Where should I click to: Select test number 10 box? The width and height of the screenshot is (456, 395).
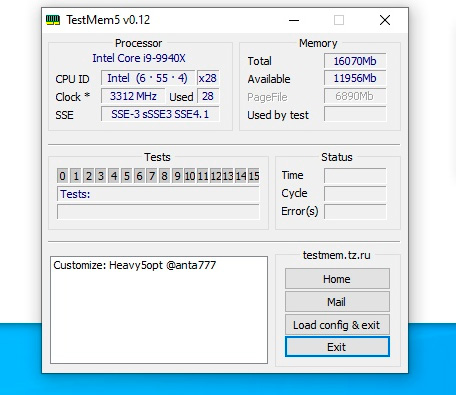[x=190, y=176]
